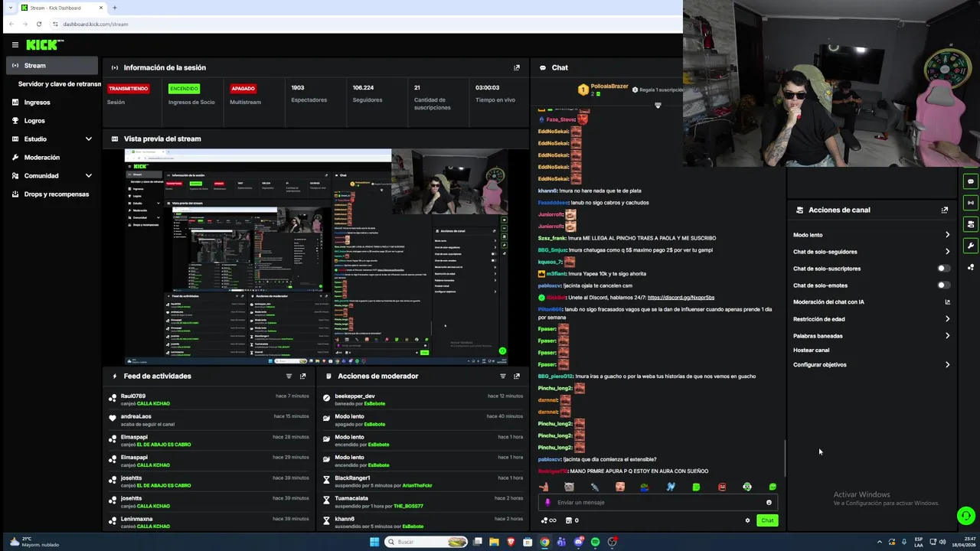Click the Enviar un mensaje input
980x551 pixels.
click(657, 503)
